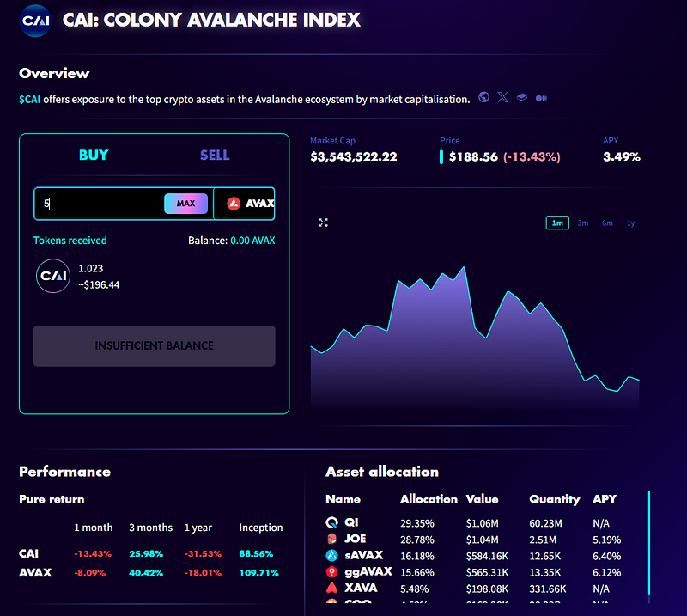The height and width of the screenshot is (616, 687).
Task: Click the ggAVAX asset icon
Action: pyautogui.click(x=332, y=571)
